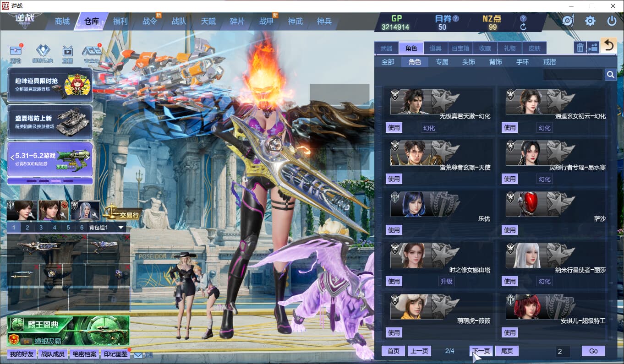Open the 直播 live stream icon

pos(68,54)
